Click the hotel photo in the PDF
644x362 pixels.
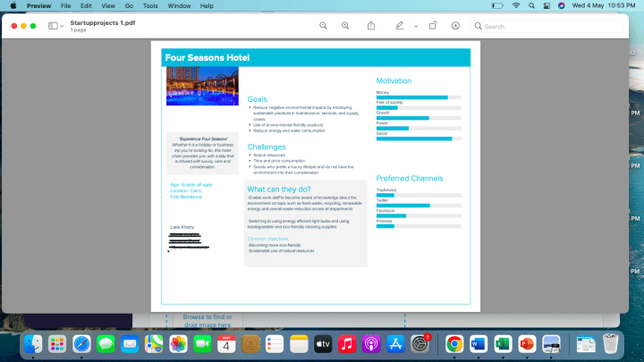pyautogui.click(x=202, y=87)
